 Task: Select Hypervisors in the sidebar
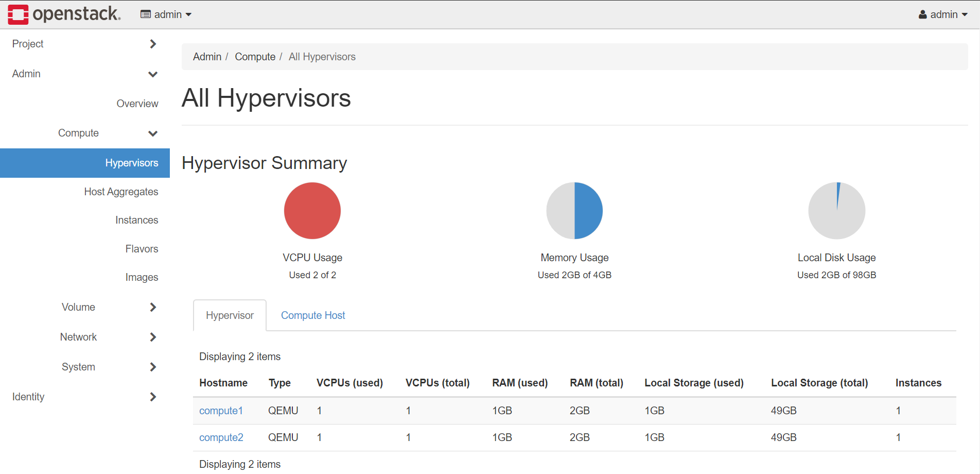[85, 163]
